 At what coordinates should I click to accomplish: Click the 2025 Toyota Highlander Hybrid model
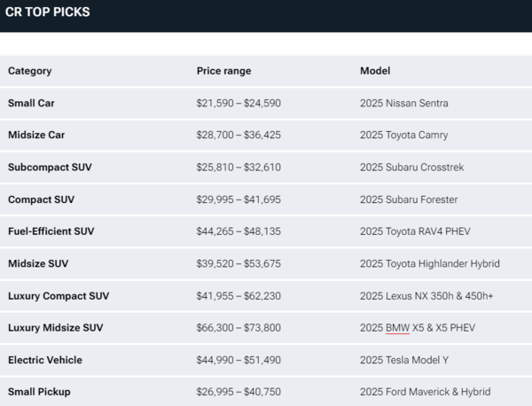(430, 263)
